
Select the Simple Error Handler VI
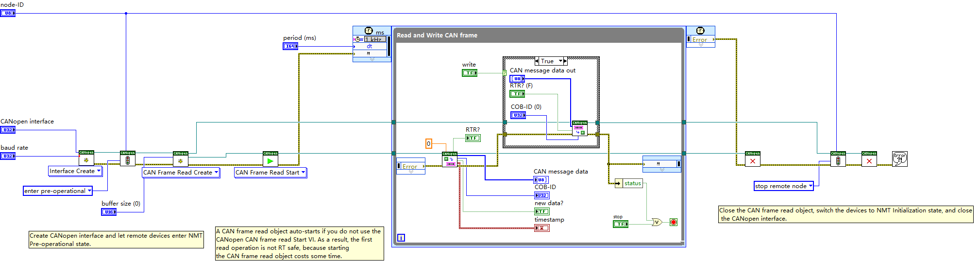900,159
